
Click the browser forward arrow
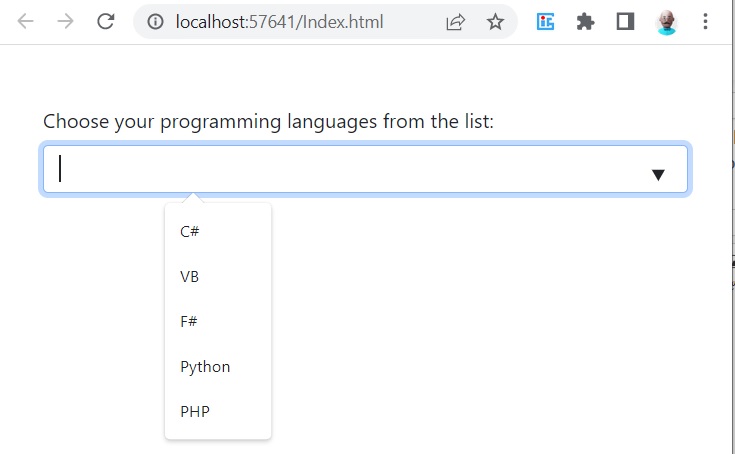point(65,22)
